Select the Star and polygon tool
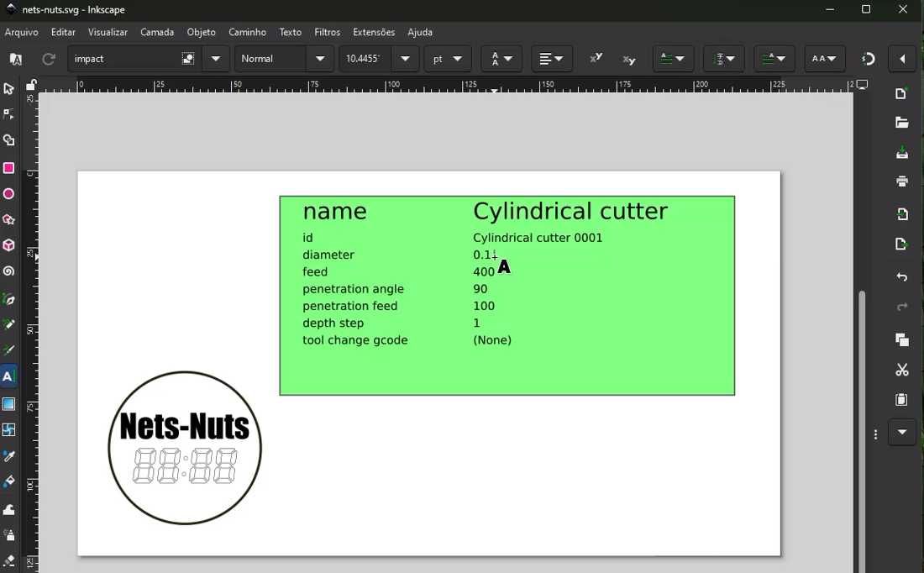The image size is (924, 573). click(x=9, y=220)
